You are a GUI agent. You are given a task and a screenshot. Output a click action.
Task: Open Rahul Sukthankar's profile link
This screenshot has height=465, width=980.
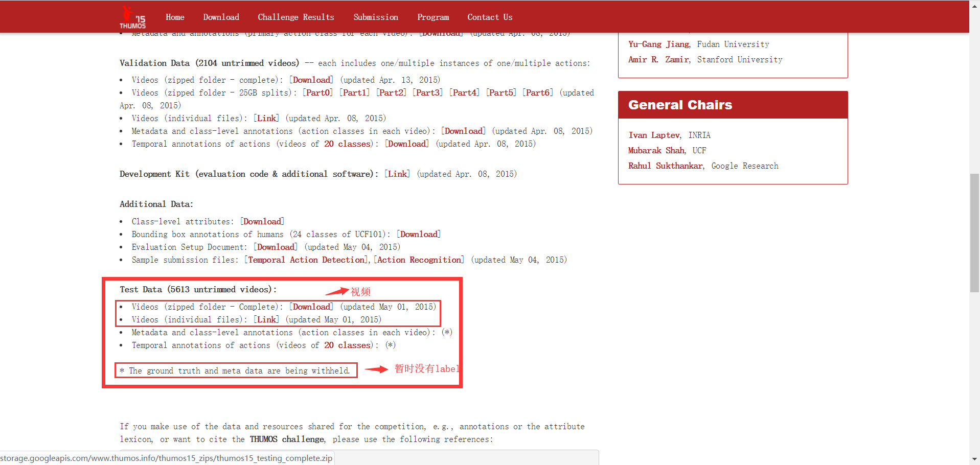pos(667,166)
